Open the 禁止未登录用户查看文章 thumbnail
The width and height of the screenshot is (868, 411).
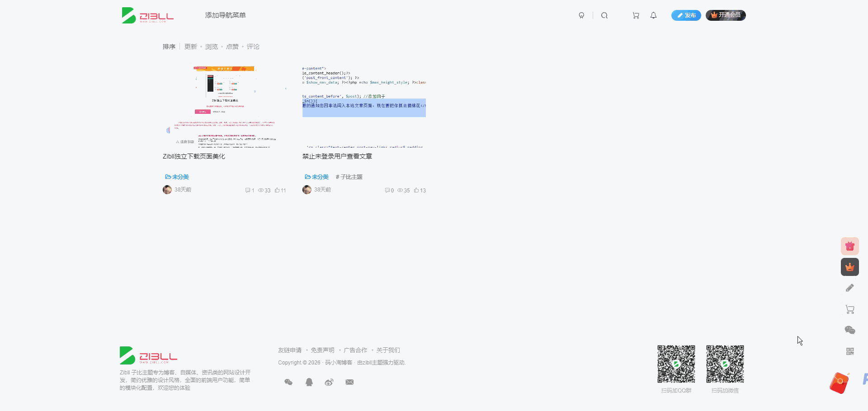[364, 107]
